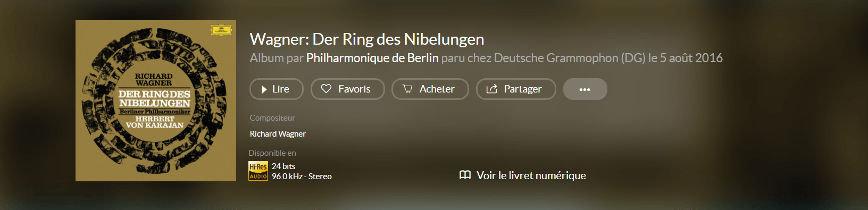868x210 pixels.
Task: Click the open book booklet icon
Action: pyautogui.click(x=465, y=175)
